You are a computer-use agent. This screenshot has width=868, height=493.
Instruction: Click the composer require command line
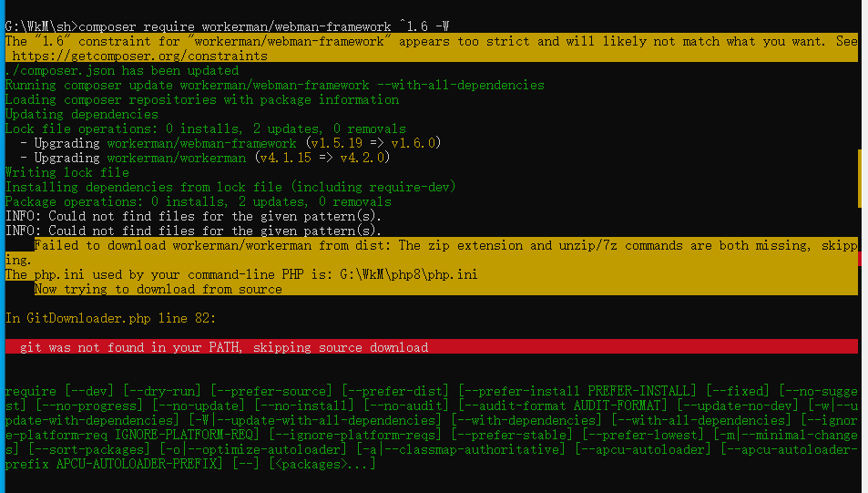(227, 26)
